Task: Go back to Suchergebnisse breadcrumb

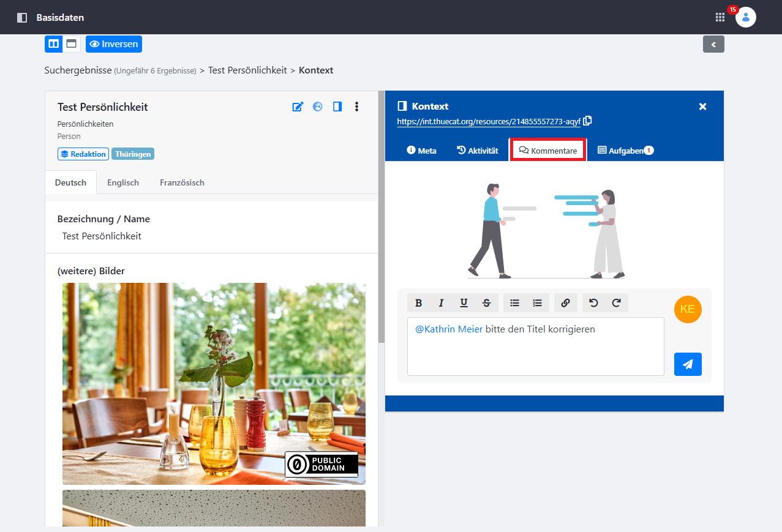Action: (x=78, y=70)
